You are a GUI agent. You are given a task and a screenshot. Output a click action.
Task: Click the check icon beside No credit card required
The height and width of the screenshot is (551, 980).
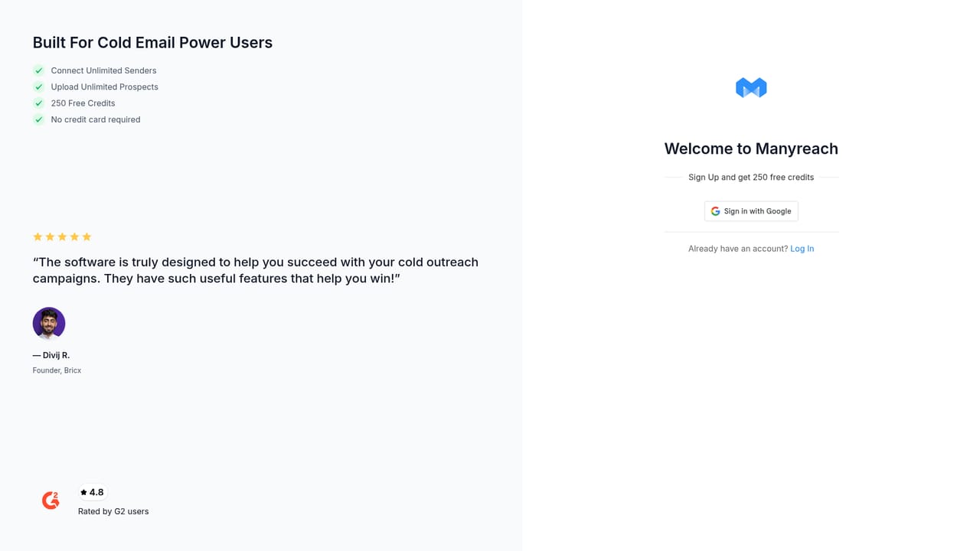(x=38, y=119)
